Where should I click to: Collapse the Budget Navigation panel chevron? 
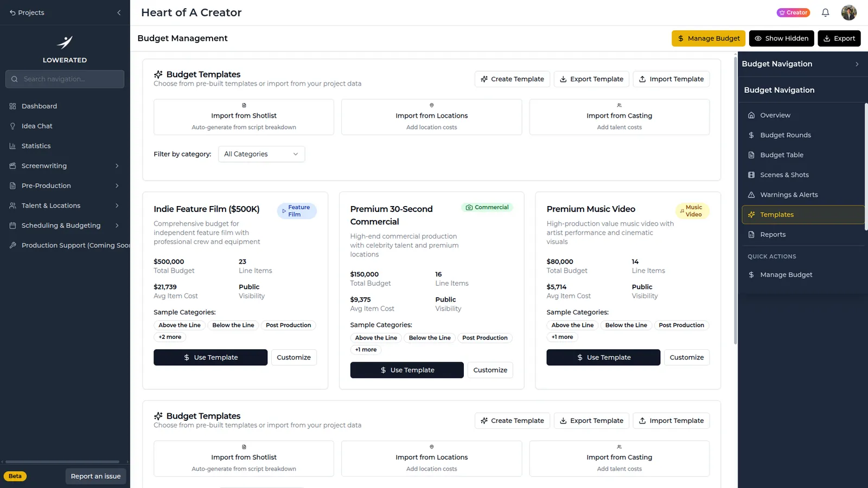point(857,64)
